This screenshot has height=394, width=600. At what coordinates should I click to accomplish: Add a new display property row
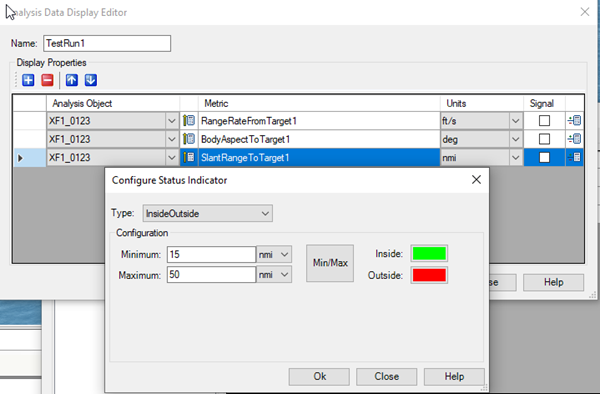[28, 80]
